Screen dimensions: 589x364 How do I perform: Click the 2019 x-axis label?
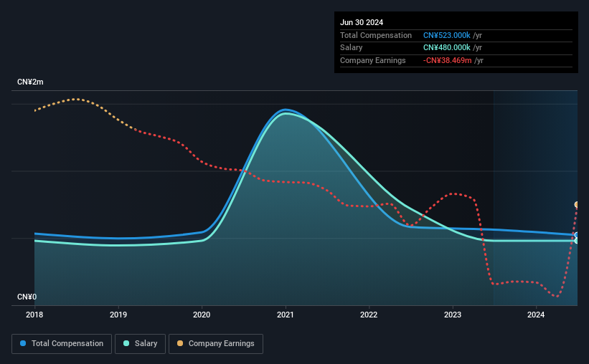[x=118, y=315]
